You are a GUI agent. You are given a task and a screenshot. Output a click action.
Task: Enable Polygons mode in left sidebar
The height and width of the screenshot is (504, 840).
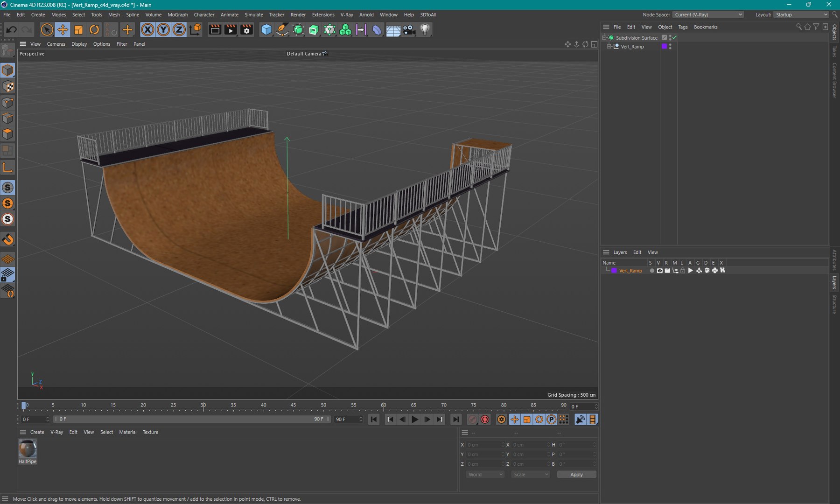coord(8,134)
